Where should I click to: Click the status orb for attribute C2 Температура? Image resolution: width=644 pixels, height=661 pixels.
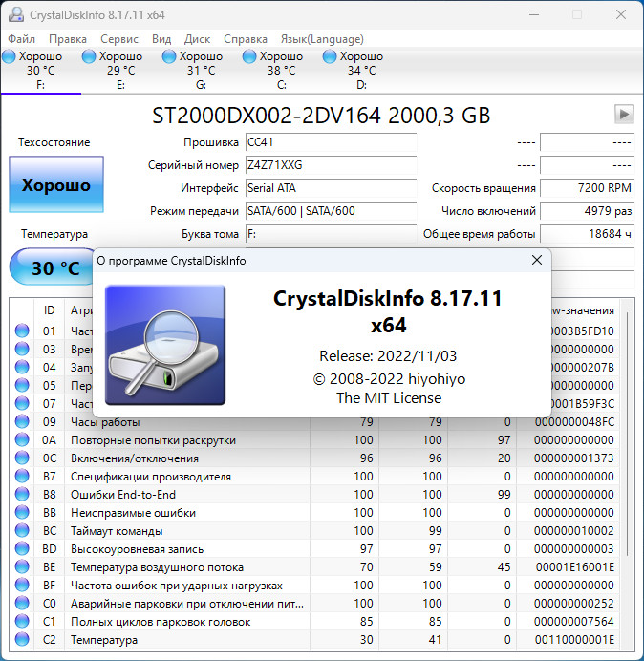coord(22,639)
